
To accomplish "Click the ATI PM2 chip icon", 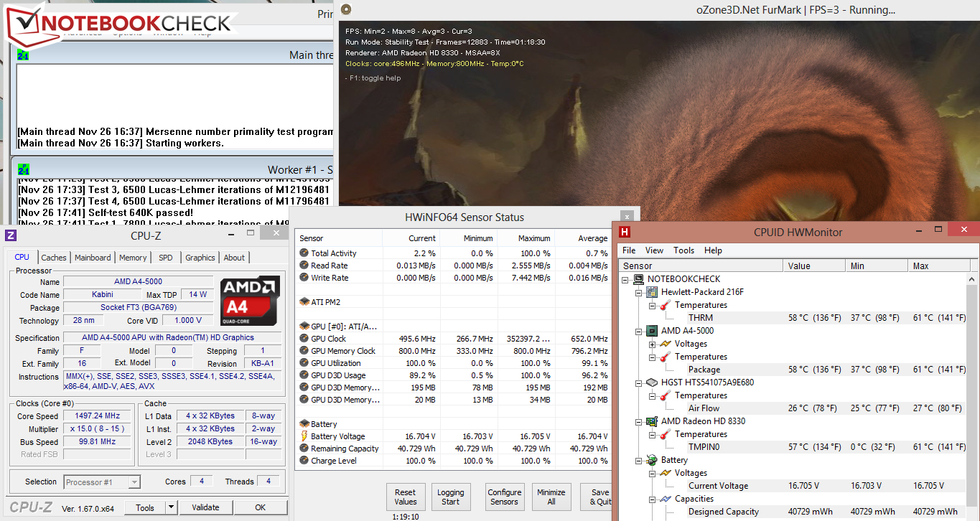I will click(304, 302).
